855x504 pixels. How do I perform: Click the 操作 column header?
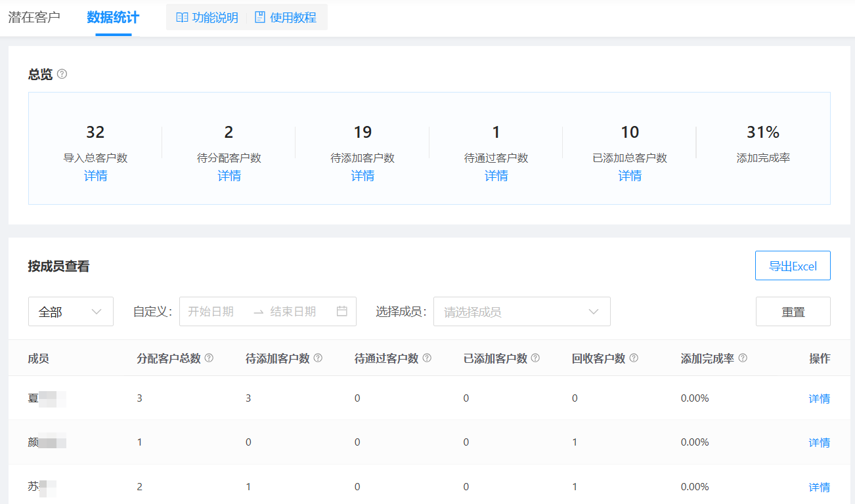pos(820,358)
